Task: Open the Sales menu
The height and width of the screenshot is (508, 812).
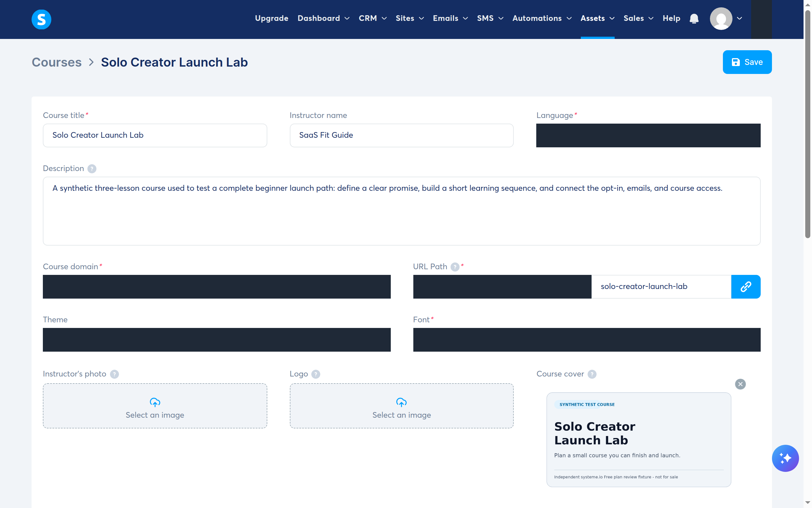Action: 638,18
